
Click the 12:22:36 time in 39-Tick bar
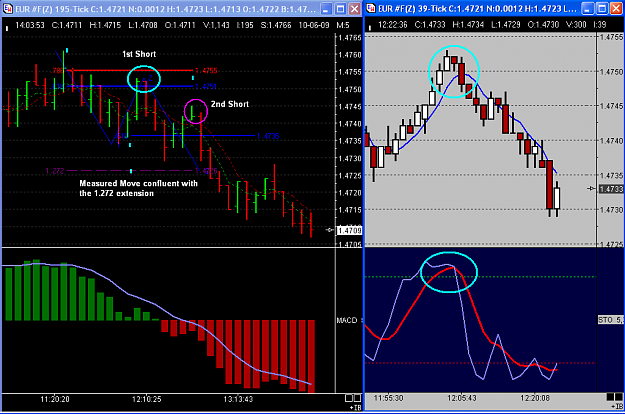pyautogui.click(x=393, y=25)
